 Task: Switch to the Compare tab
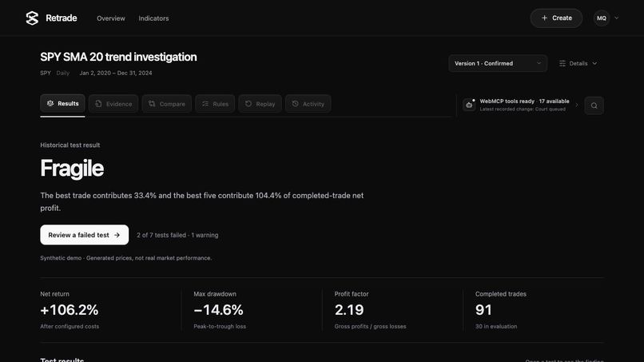tap(167, 104)
